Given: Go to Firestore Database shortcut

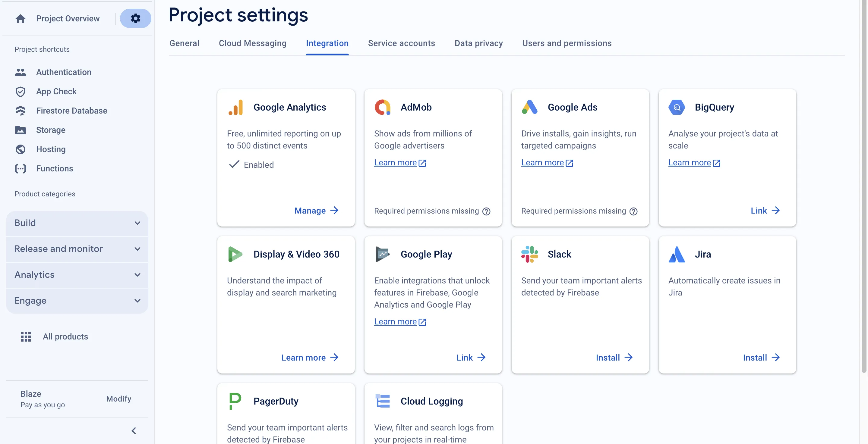Looking at the screenshot, I should 71,111.
